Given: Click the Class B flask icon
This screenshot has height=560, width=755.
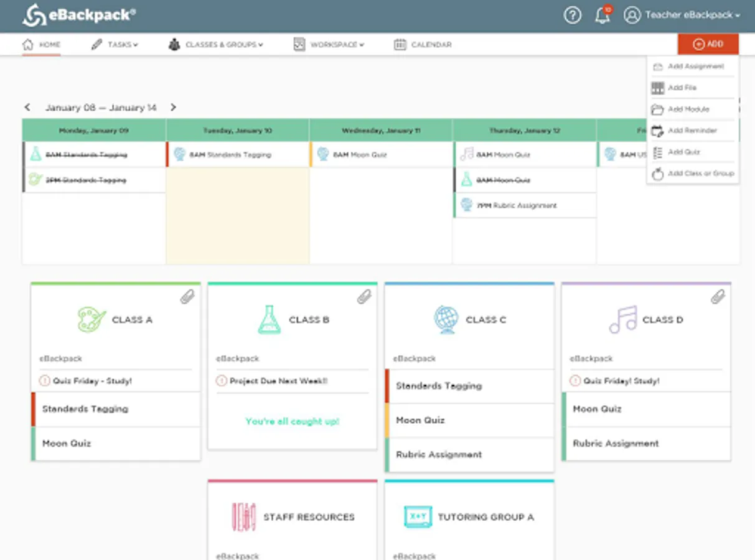Looking at the screenshot, I should tap(269, 320).
